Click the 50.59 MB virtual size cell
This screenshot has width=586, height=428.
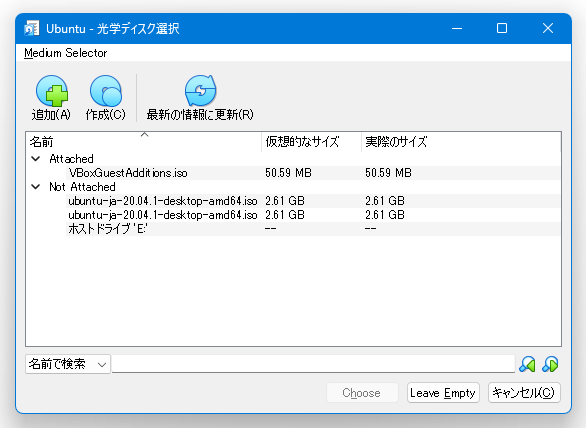click(288, 173)
